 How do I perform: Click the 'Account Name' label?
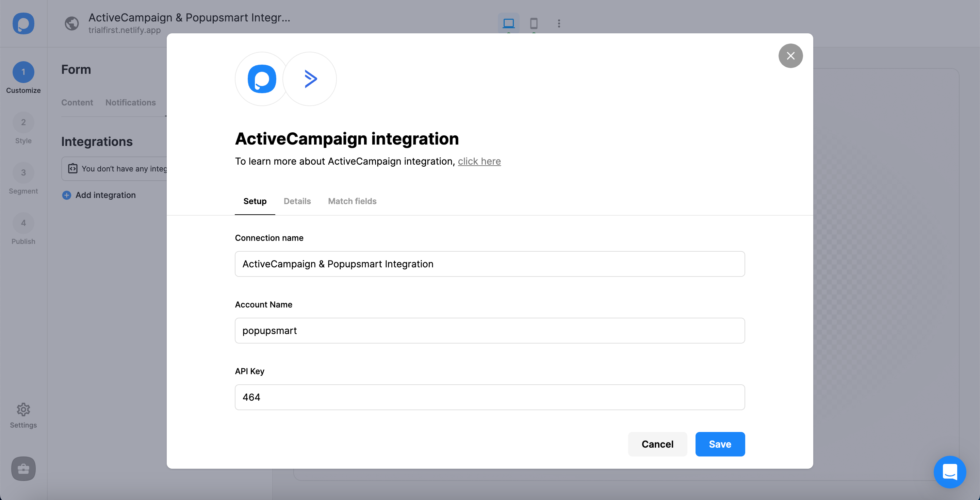(x=264, y=304)
